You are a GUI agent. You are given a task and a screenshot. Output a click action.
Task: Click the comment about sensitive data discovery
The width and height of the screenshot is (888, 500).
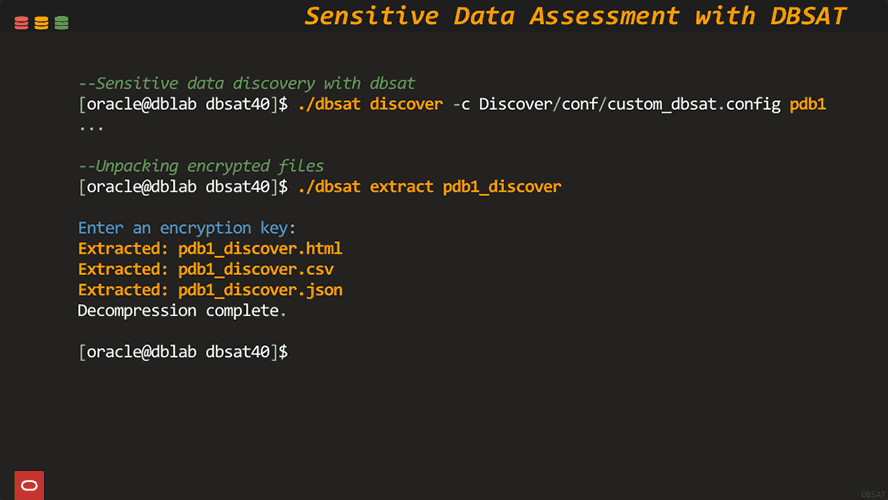click(246, 83)
